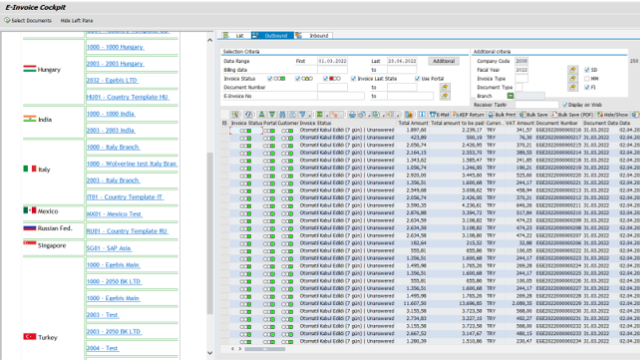Click the Graphic chart icon in the toolbar

click(409, 115)
